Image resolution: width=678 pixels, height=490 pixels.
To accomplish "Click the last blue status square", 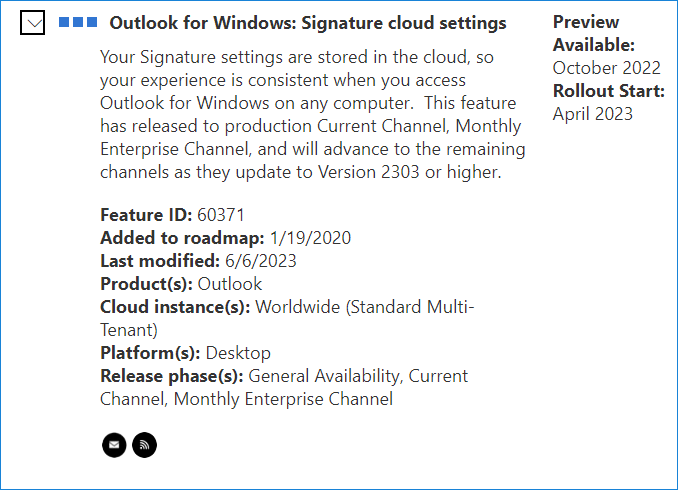I will pyautogui.click(x=92, y=22).
